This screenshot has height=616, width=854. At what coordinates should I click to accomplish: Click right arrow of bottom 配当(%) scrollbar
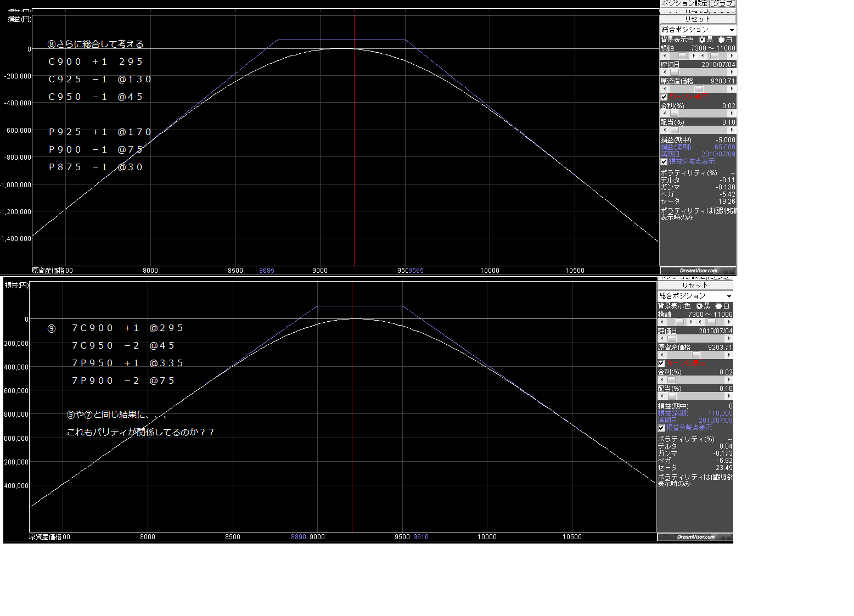(x=729, y=396)
